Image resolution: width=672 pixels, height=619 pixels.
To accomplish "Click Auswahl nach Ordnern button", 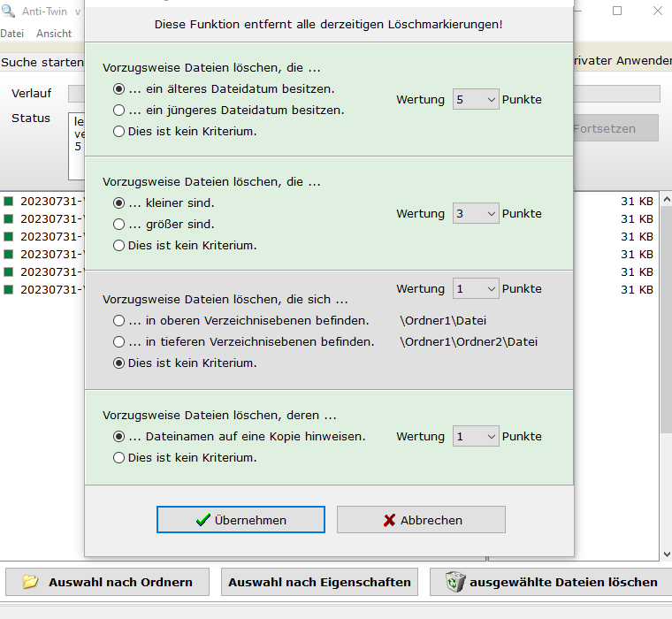I will [x=107, y=582].
